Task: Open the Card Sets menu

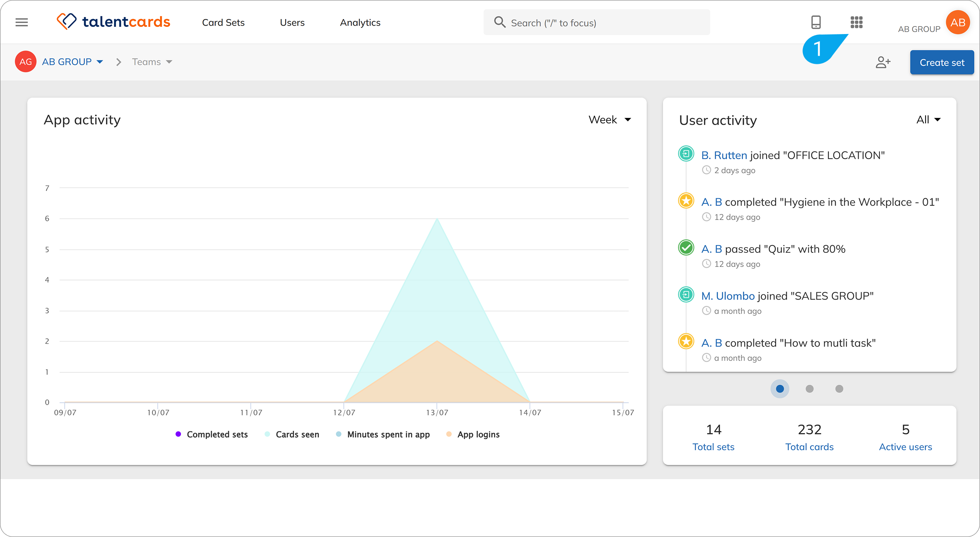Action: point(223,23)
